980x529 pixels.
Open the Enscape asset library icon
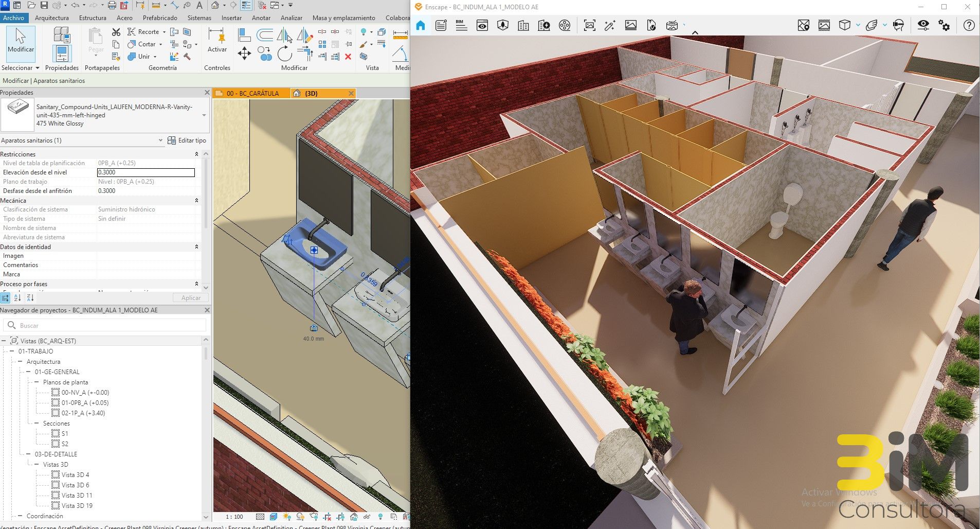845,25
